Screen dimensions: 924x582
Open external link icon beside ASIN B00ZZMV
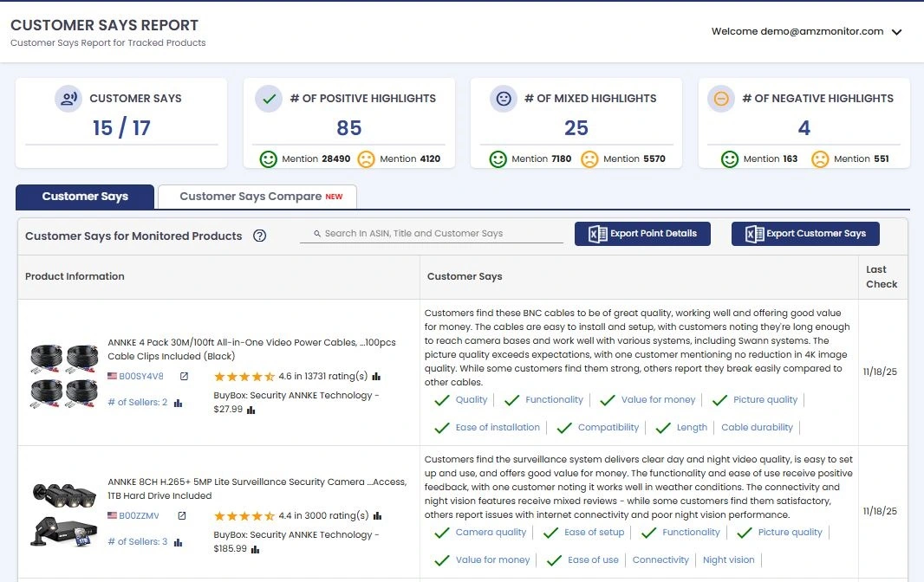(x=182, y=516)
